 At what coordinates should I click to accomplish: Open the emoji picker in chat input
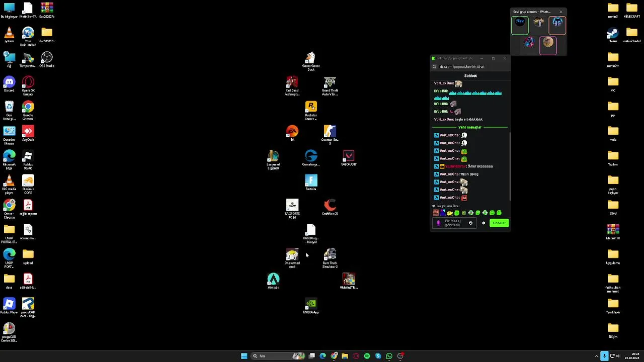pyautogui.click(x=471, y=223)
